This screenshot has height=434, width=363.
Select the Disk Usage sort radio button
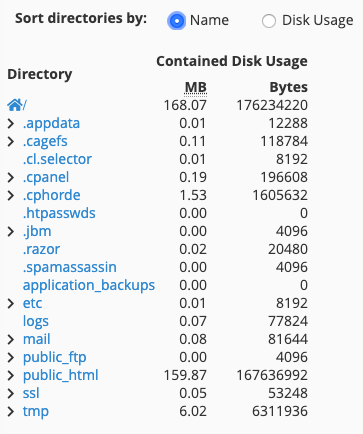click(269, 21)
